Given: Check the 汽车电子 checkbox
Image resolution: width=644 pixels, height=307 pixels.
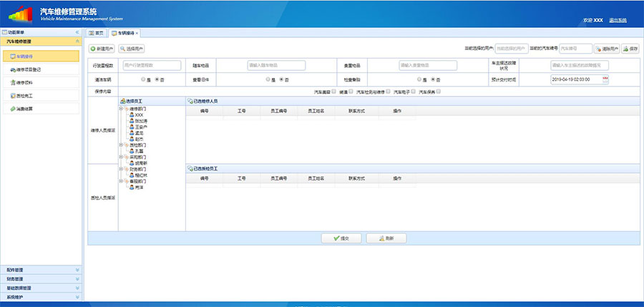Looking at the screenshot, I should click(414, 91).
